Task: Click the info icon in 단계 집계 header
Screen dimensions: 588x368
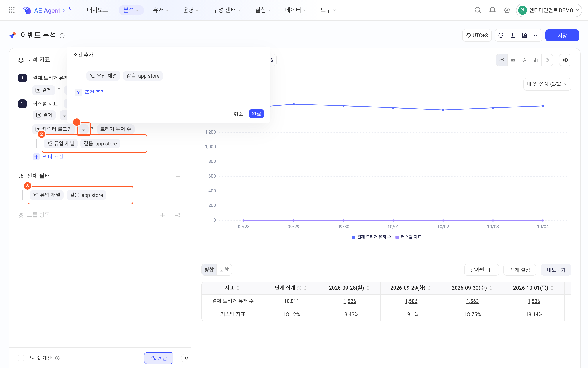Action: (x=299, y=288)
